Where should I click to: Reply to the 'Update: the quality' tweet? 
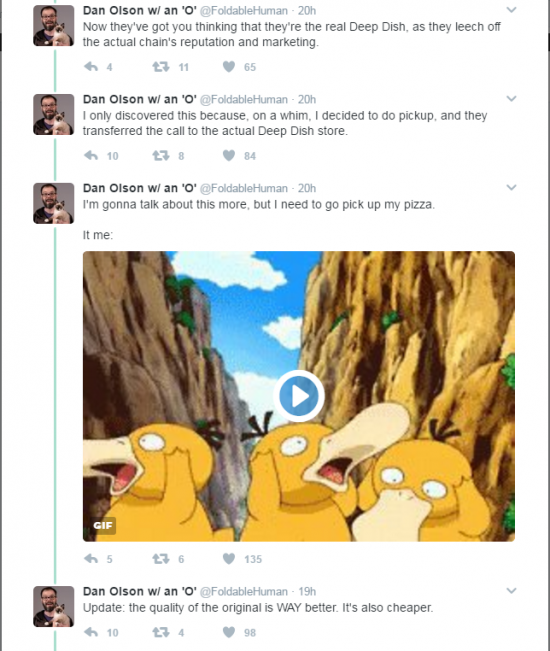pos(91,632)
